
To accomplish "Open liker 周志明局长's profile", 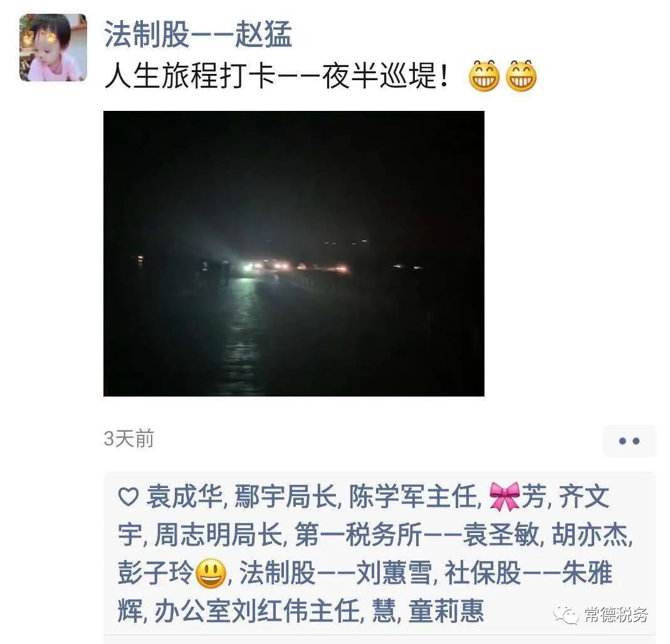I will (x=218, y=534).
